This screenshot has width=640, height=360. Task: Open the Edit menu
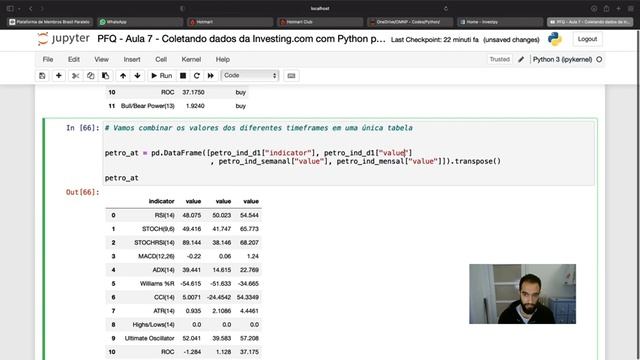(x=74, y=59)
